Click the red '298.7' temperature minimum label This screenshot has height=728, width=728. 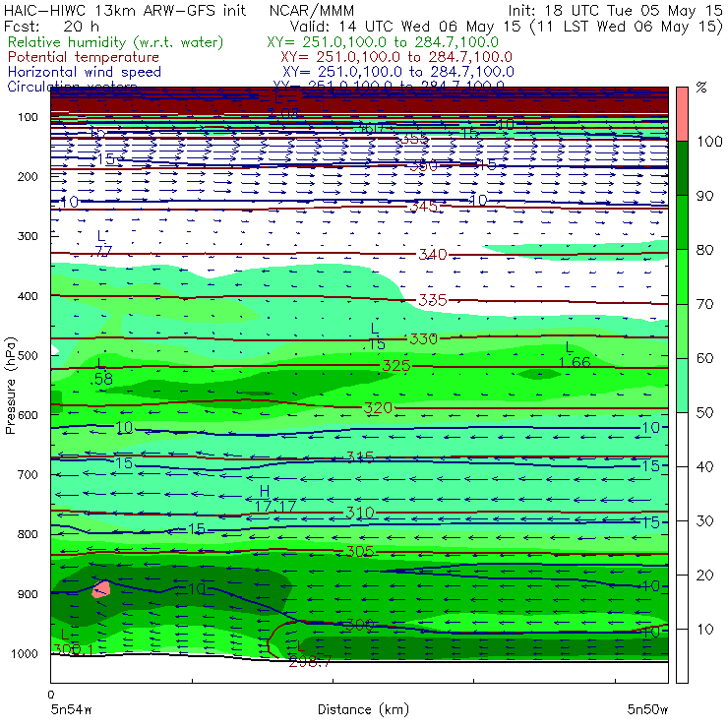[x=310, y=661]
